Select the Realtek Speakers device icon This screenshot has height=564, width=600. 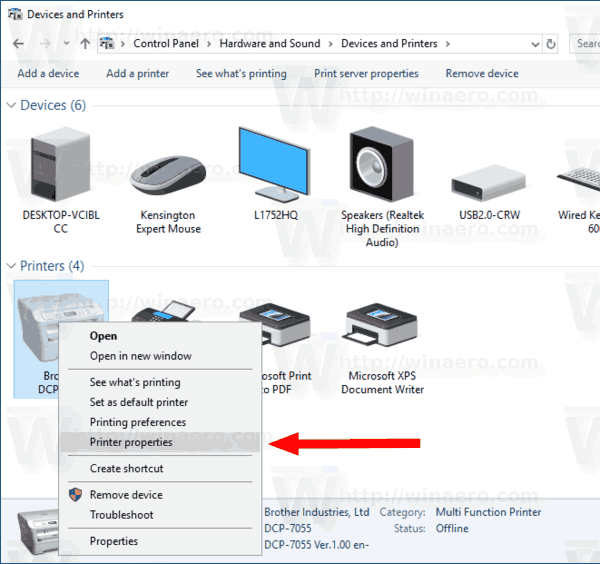[382, 164]
